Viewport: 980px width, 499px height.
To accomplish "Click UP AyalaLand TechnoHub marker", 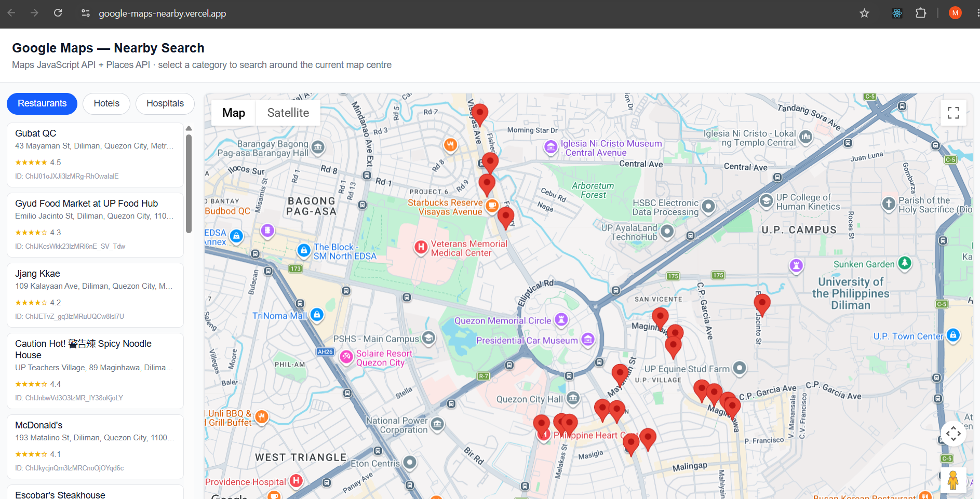I will click(667, 232).
